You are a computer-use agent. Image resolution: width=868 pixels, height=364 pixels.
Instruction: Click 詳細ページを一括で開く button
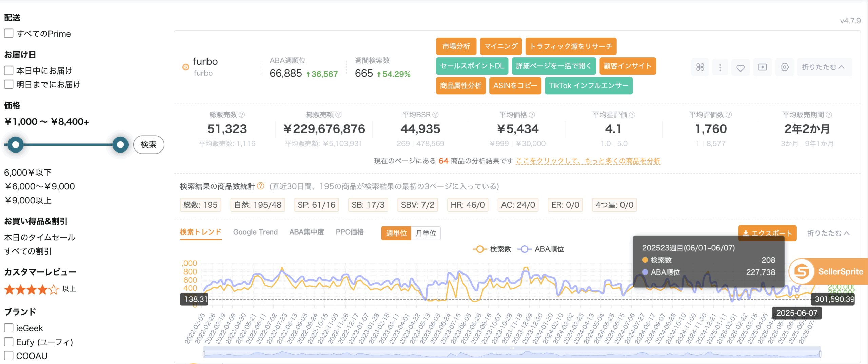pyautogui.click(x=554, y=66)
